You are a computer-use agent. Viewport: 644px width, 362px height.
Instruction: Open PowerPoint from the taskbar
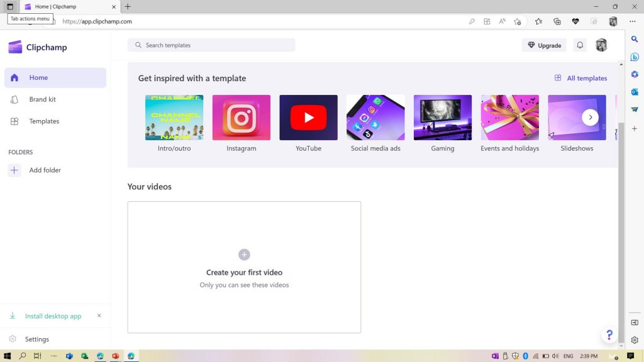tap(116, 356)
